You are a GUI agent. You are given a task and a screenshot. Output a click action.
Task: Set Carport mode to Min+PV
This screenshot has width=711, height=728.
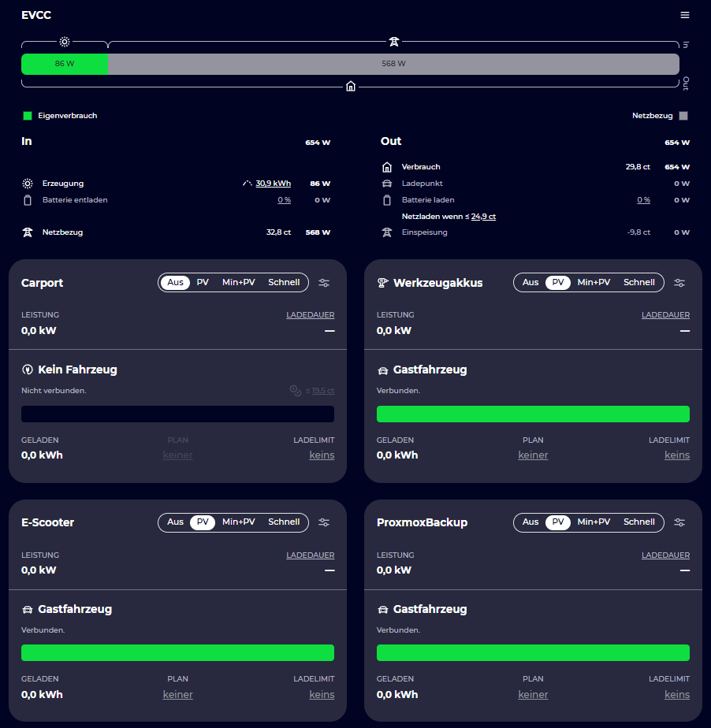239,282
